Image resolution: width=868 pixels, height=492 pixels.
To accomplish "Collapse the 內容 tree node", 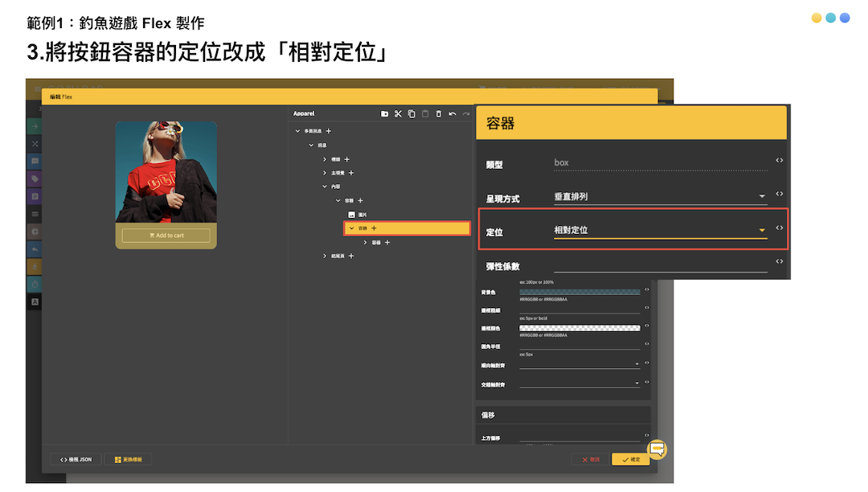I will (x=325, y=187).
